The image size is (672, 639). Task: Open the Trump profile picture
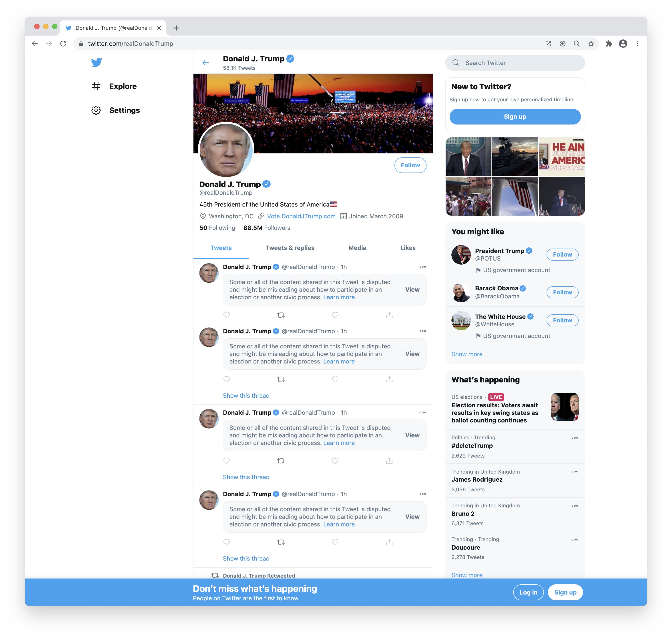(x=226, y=150)
